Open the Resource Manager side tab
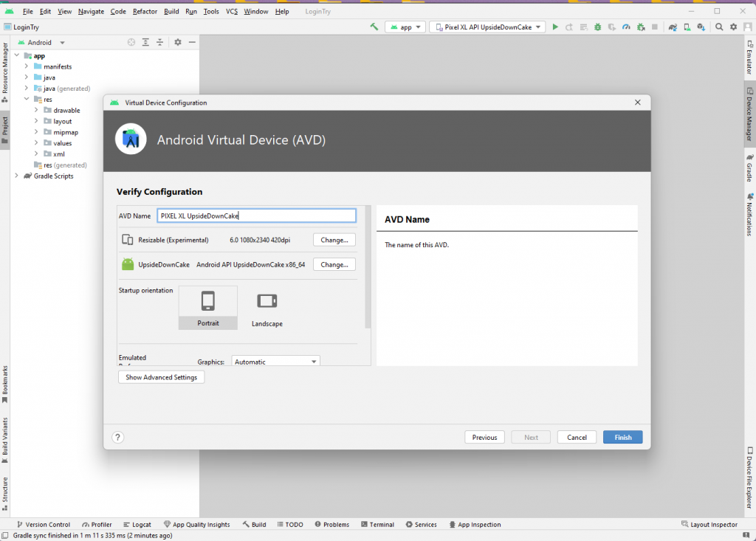The image size is (756, 541). click(5, 72)
